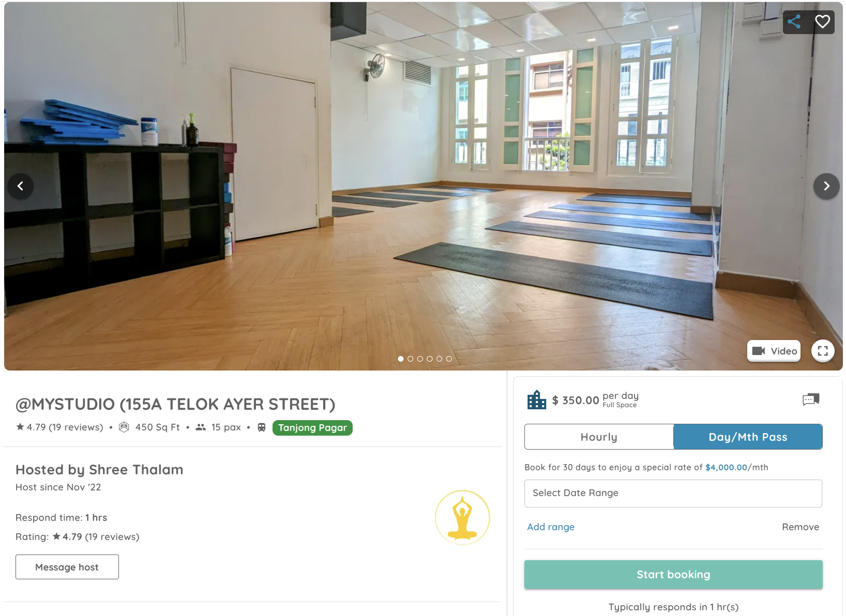Open fullscreen gallery view icon
846x616 pixels.
click(823, 351)
